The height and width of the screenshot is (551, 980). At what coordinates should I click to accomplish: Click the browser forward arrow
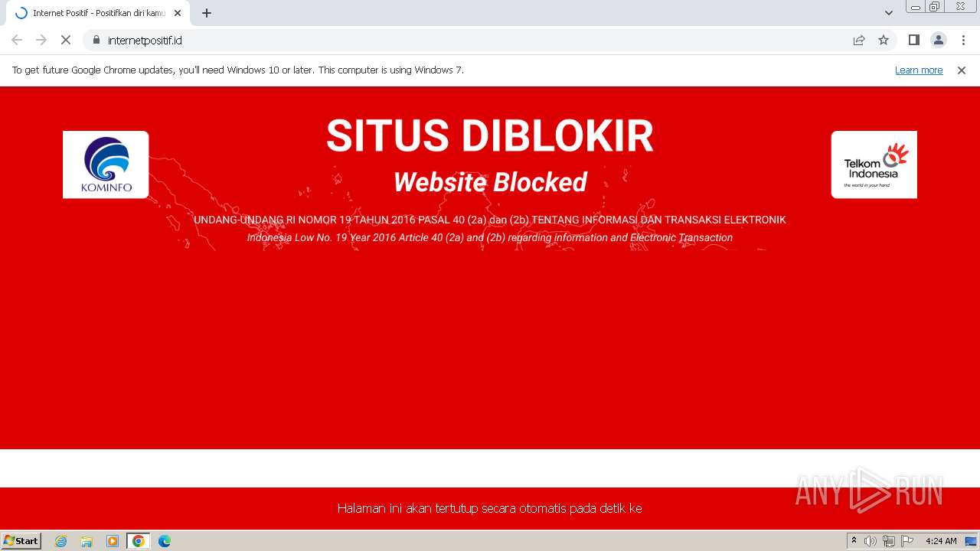coord(41,40)
